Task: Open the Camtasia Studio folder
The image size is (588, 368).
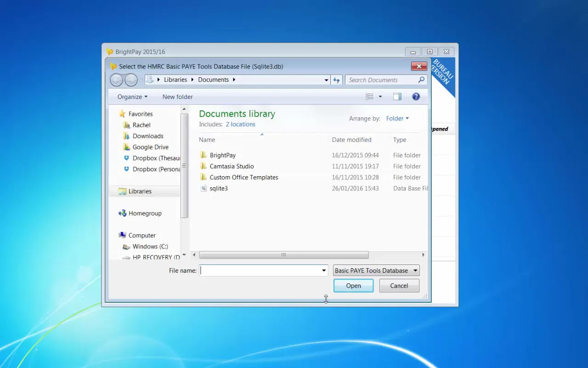Action: tap(232, 167)
